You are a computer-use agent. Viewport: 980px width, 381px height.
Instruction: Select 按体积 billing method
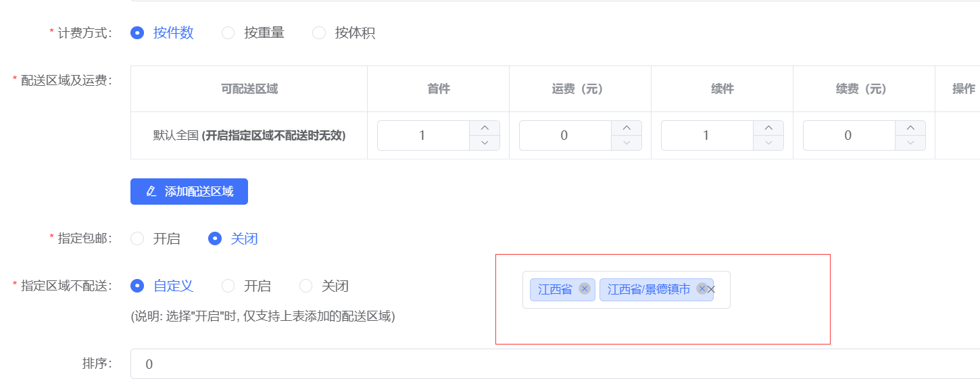point(344,32)
